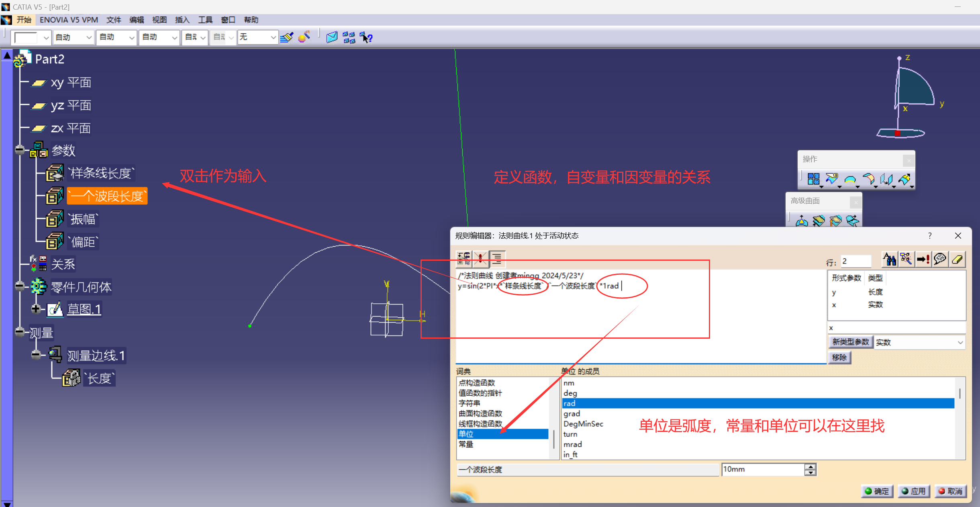Click the comment bubble icon in rule editor

tap(940, 260)
